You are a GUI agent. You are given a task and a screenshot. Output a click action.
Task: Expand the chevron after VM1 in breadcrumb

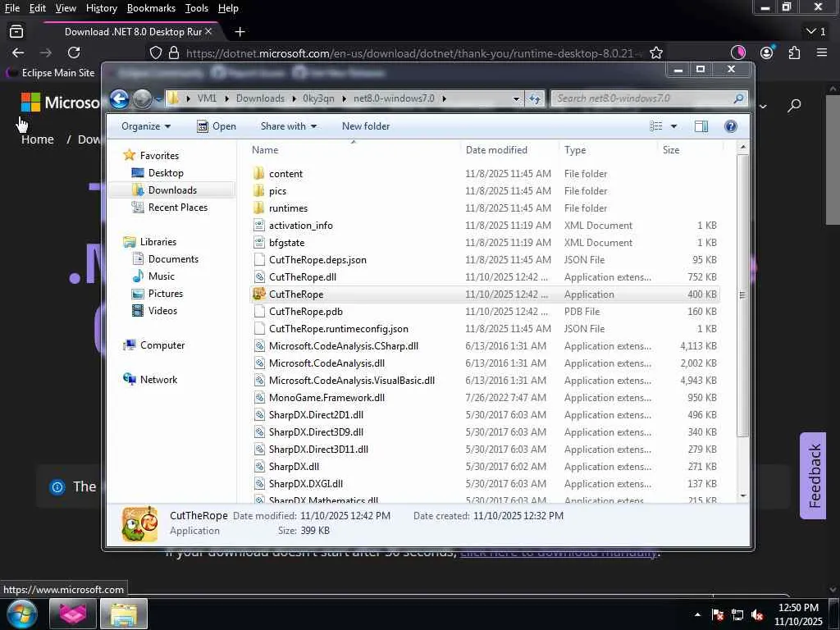(226, 98)
